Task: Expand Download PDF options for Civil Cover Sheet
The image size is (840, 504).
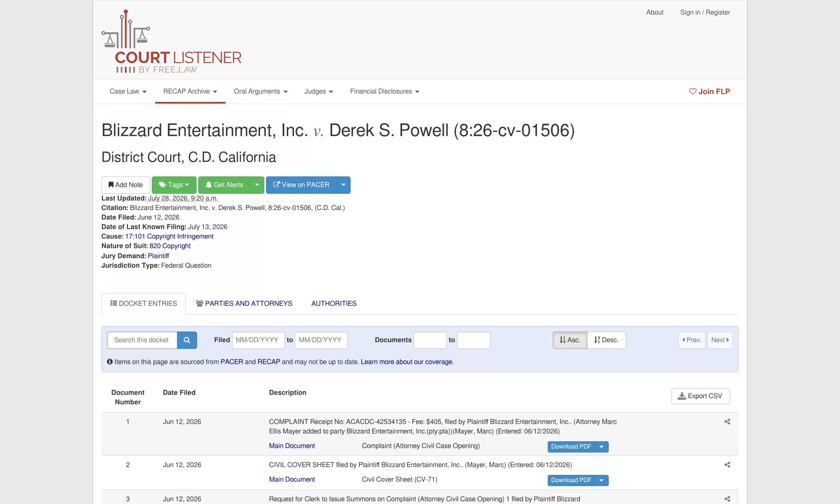Action: point(601,480)
